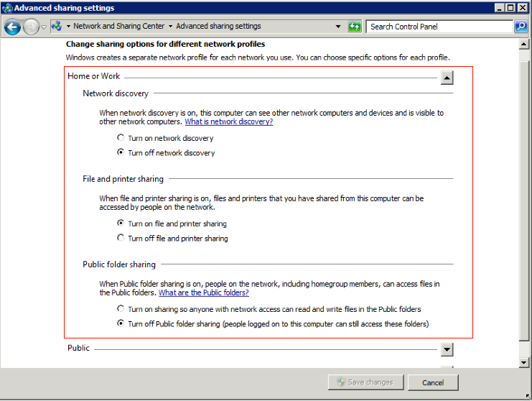Focus the Search Control Panel field
532x401 pixels.
439,27
